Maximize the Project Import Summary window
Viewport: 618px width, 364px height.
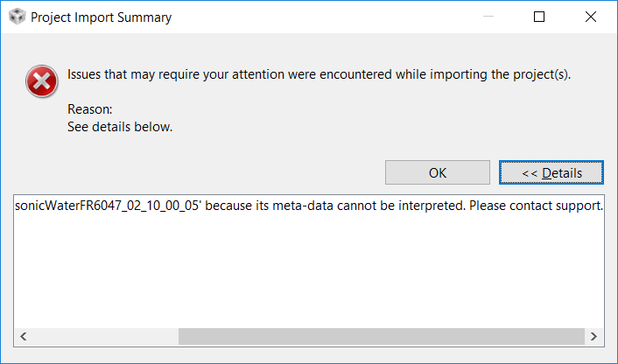539,17
